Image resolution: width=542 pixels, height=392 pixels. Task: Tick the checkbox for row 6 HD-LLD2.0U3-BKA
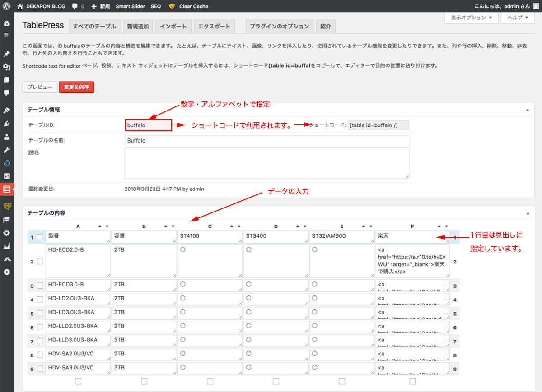40,327
